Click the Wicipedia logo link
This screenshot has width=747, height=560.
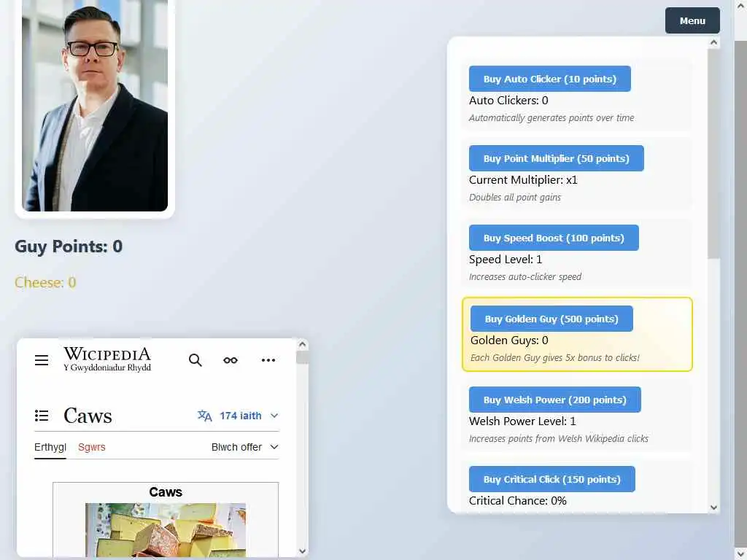(107, 359)
